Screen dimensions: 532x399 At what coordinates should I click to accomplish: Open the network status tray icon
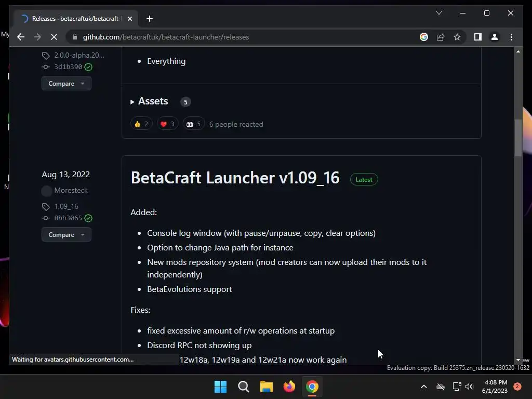click(457, 387)
